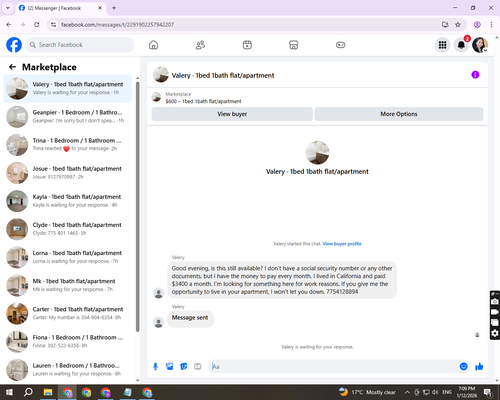Choose a sticker from the sticker icon
The height and width of the screenshot is (400, 500).
click(184, 367)
